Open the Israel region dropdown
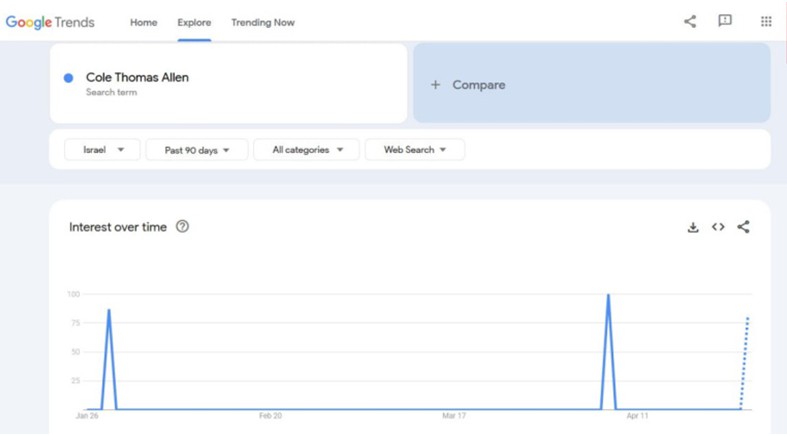Viewport: 787px width, 436px height. [102, 150]
